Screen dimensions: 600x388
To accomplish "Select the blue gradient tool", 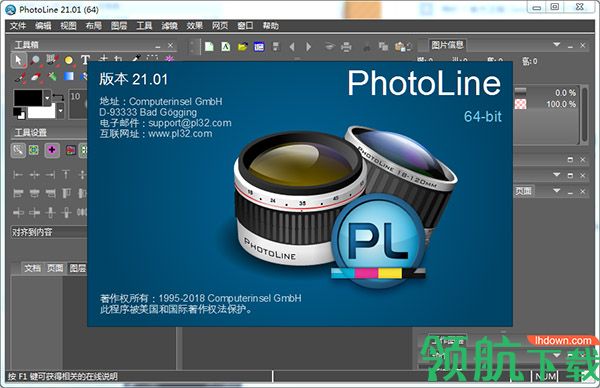I will [x=68, y=77].
